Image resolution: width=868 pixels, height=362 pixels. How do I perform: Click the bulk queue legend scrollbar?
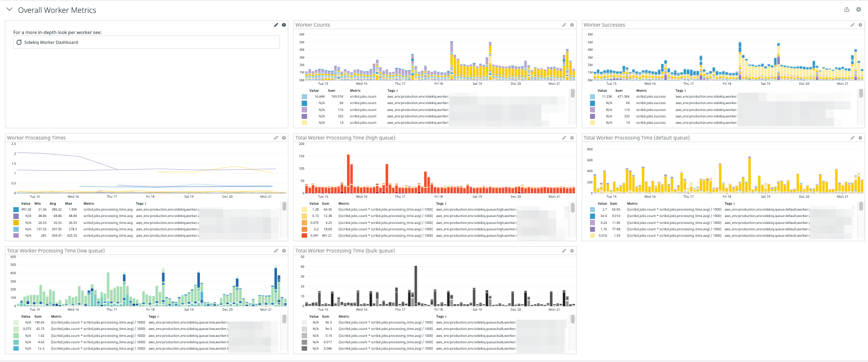click(x=572, y=320)
